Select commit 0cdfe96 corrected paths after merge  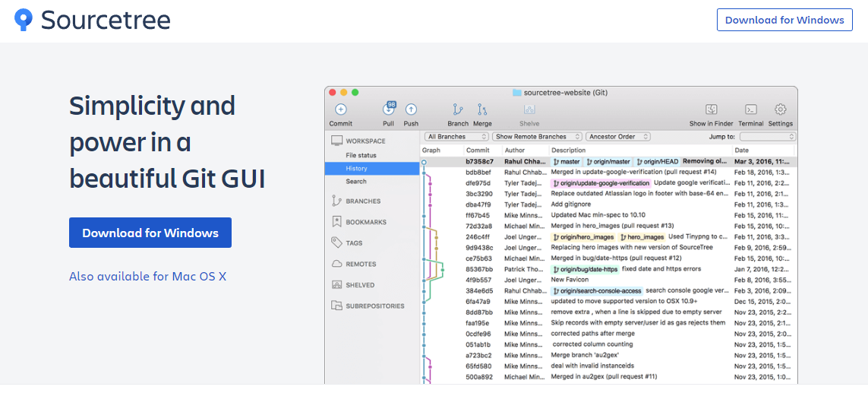609,334
